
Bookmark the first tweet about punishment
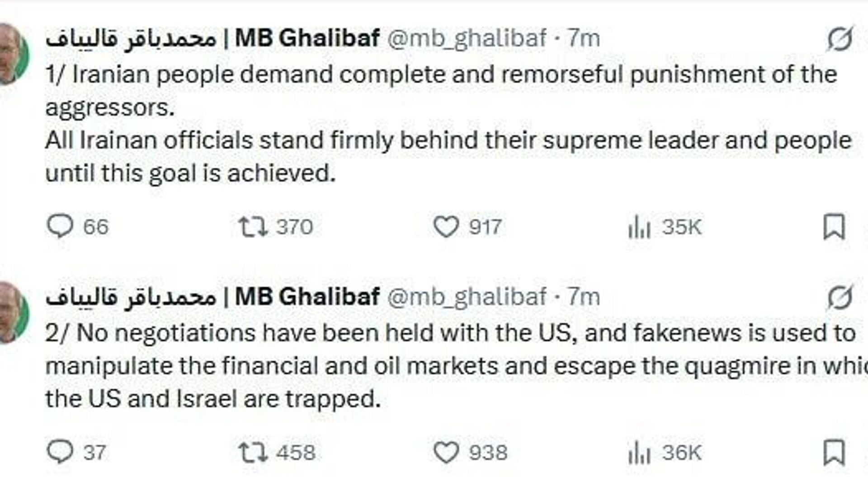click(834, 227)
